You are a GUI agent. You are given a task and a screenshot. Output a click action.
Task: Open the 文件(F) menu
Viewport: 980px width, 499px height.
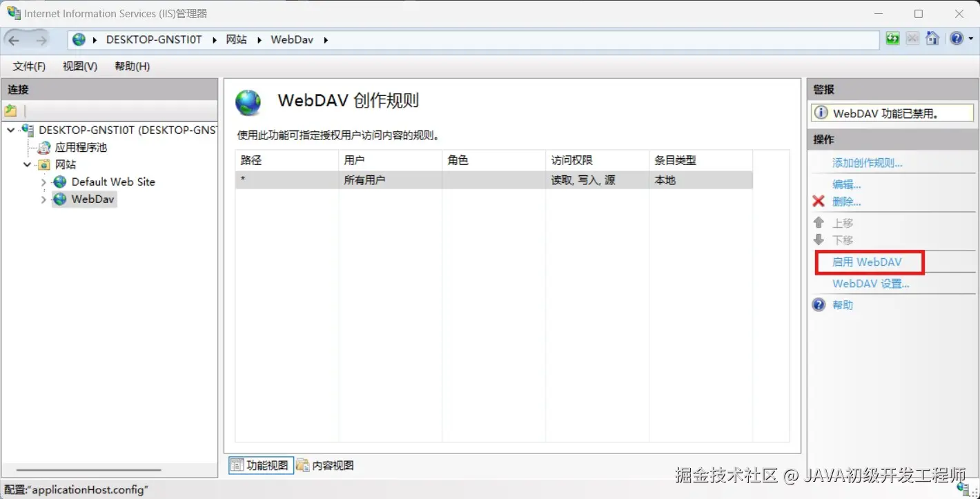(x=28, y=66)
